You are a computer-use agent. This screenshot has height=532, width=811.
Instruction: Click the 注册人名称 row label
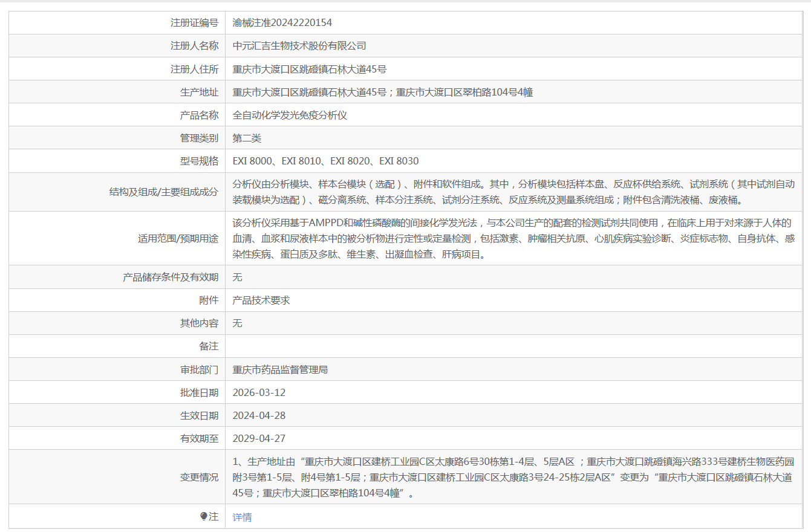coord(194,45)
